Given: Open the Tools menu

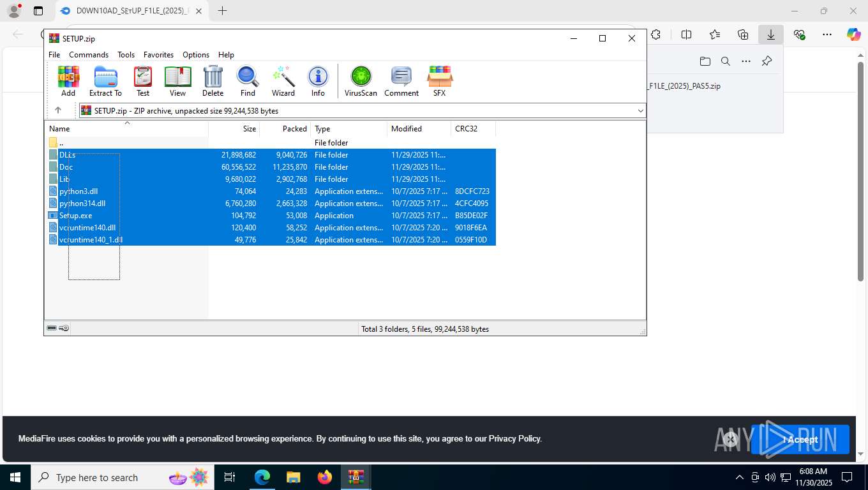Looking at the screenshot, I should 126,55.
